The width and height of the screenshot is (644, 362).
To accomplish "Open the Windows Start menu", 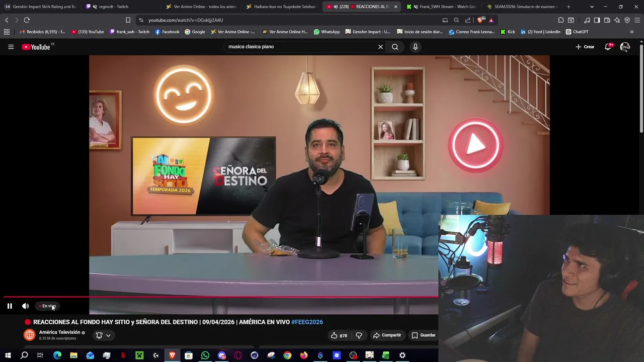I will pyautogui.click(x=8, y=355).
